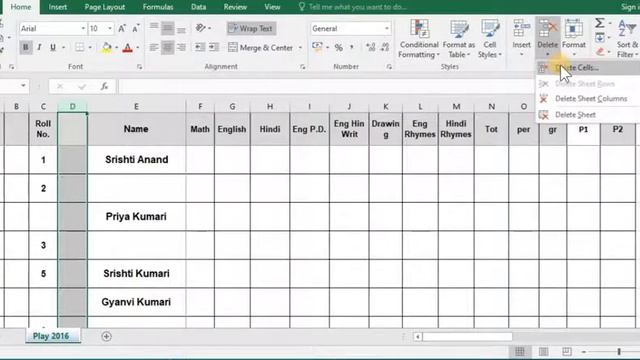640x360 pixels.
Task: Open Conditional Formatting menu
Action: (x=419, y=39)
